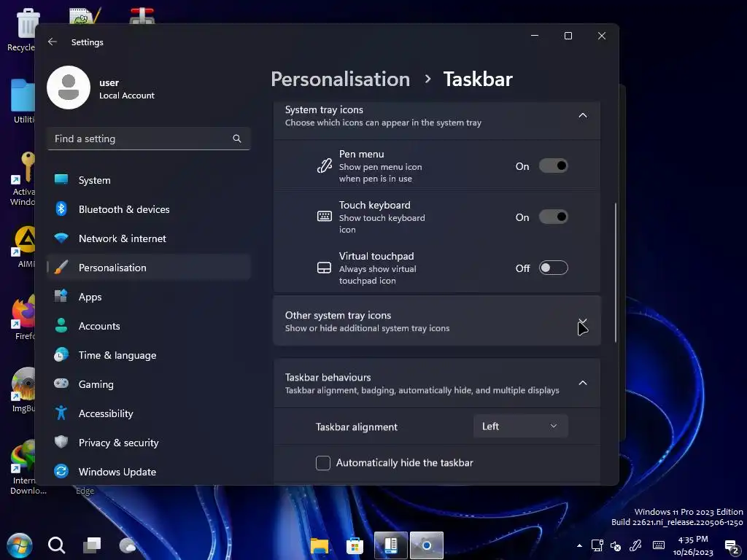The image size is (747, 560).
Task: Focus the Find a setting search box
Action: coord(149,139)
